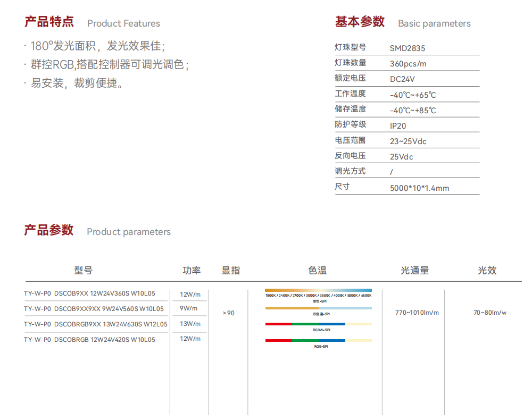Click the single-color gradient temperature bar
The width and height of the screenshot is (532, 420).
click(318, 290)
